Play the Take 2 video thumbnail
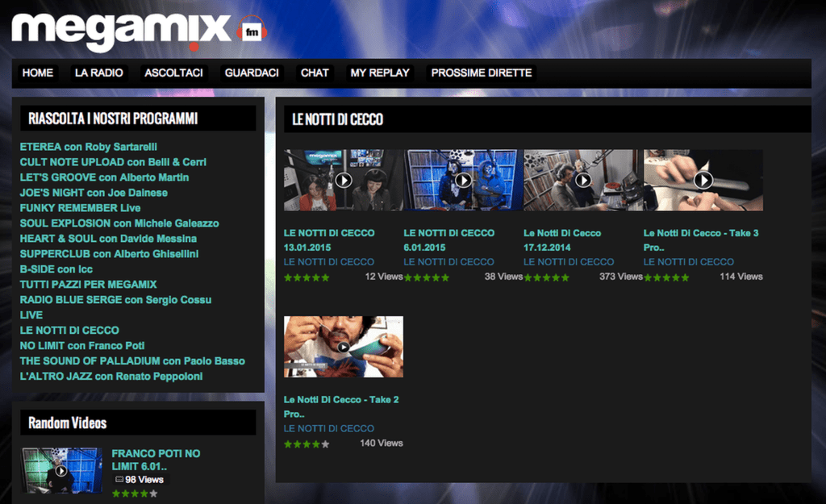 344,347
